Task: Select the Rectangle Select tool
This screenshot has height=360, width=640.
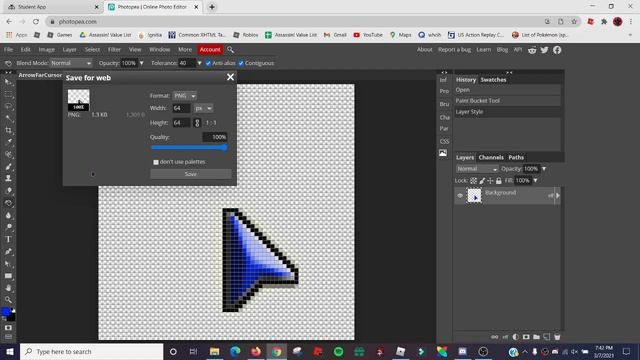Action: [8, 94]
